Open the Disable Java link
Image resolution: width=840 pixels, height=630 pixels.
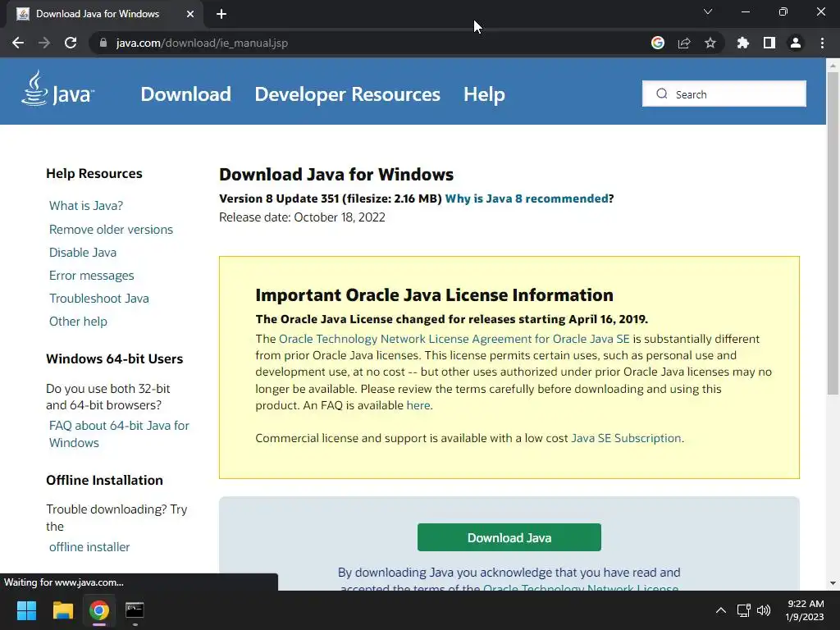click(x=83, y=253)
